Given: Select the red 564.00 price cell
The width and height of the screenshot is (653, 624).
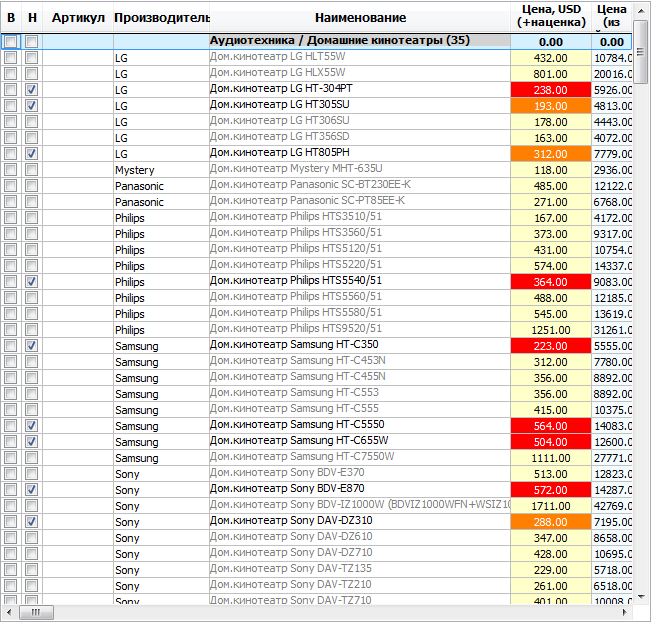Looking at the screenshot, I should [551, 426].
